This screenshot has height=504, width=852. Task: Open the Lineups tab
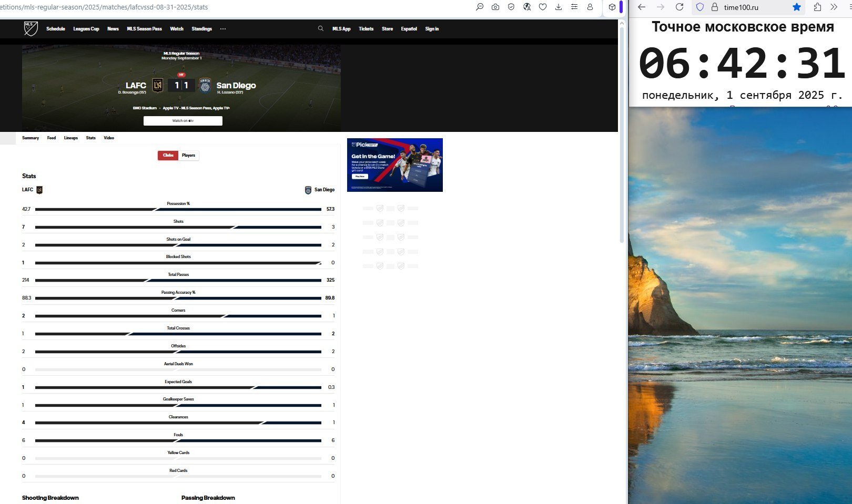(70, 138)
